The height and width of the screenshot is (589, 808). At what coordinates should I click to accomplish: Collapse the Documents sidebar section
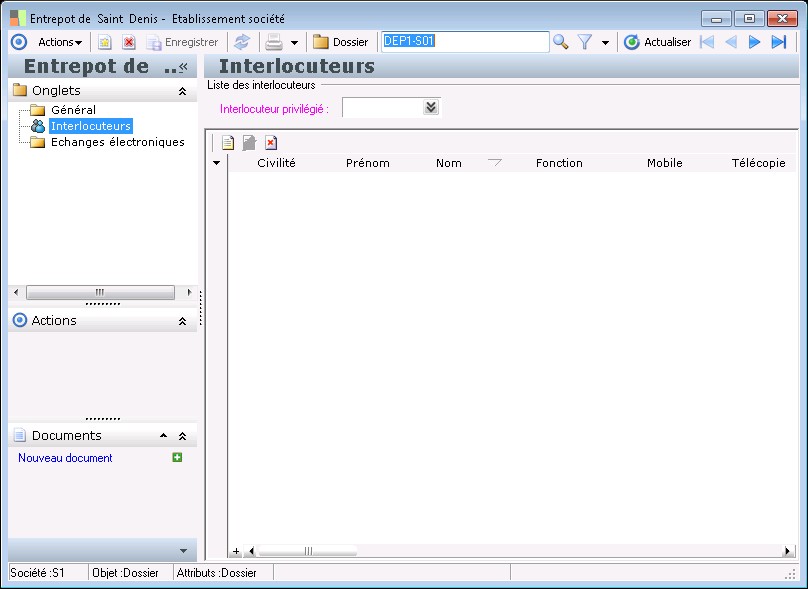click(182, 436)
